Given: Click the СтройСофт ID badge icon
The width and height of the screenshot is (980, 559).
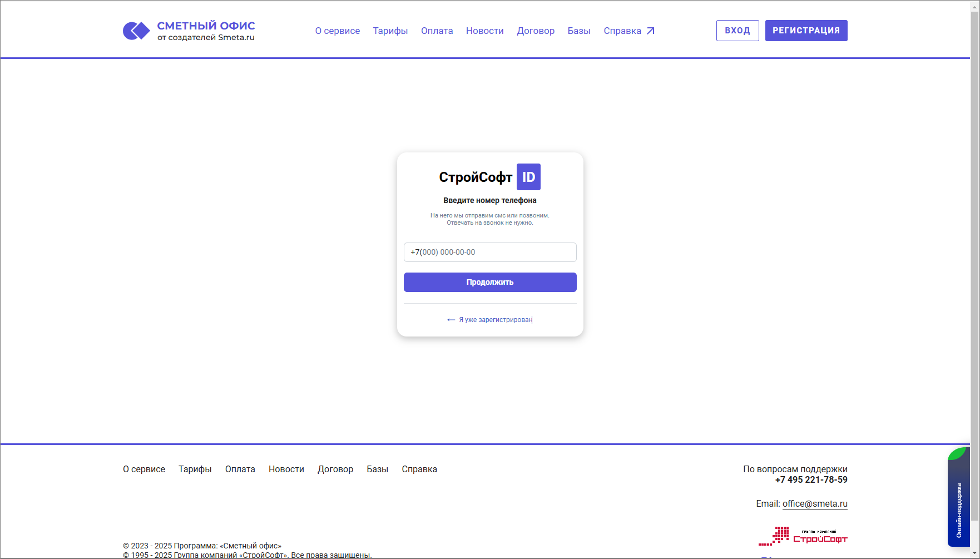Looking at the screenshot, I should [528, 177].
